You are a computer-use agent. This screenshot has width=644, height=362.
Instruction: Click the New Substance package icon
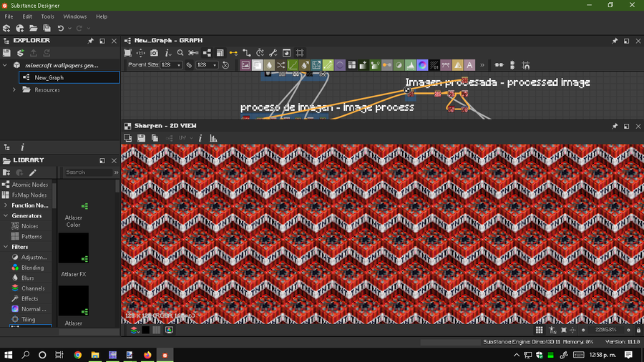pos(6,29)
